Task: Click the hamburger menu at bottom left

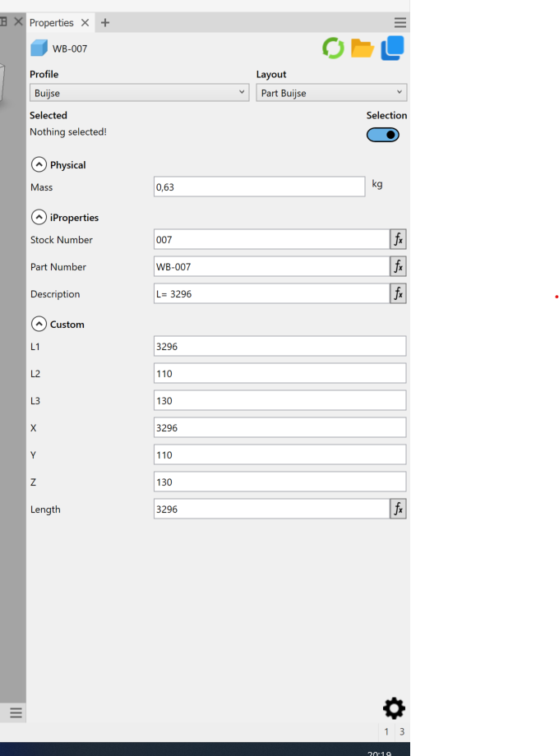Action: coord(16,712)
